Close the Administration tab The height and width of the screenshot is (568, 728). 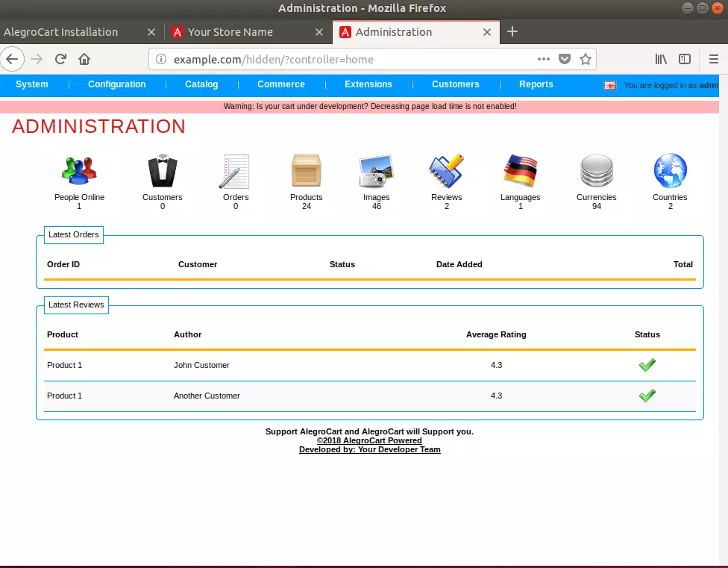pos(487,32)
